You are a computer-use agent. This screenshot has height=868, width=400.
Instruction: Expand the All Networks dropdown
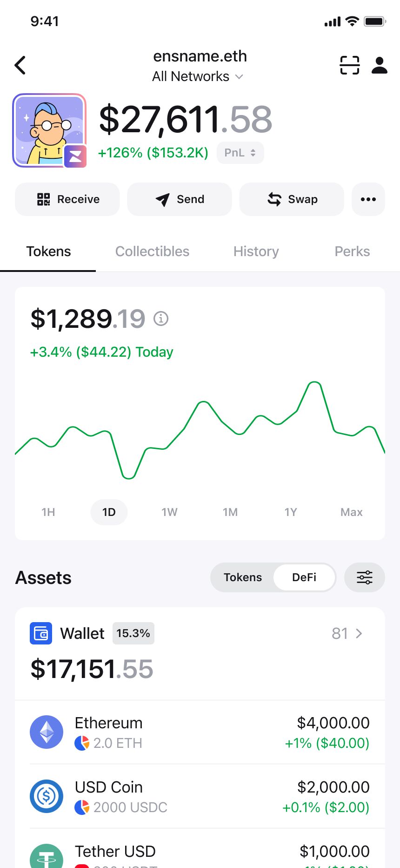click(x=198, y=76)
